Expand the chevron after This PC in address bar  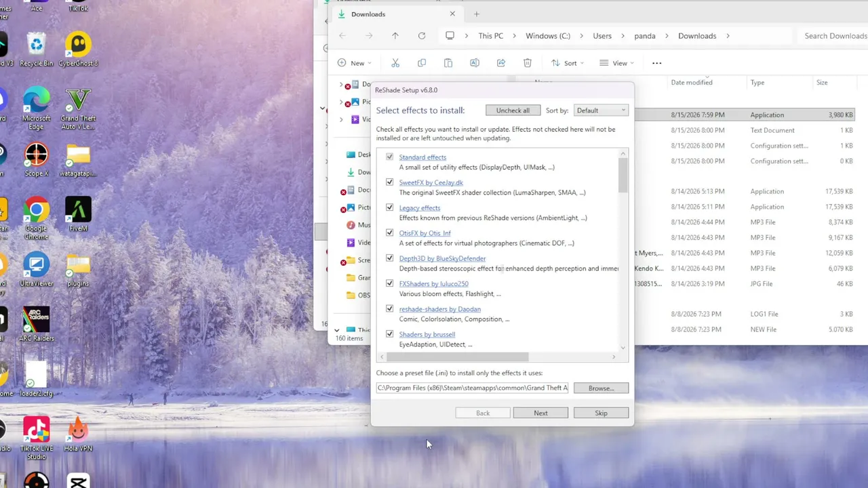tap(514, 36)
